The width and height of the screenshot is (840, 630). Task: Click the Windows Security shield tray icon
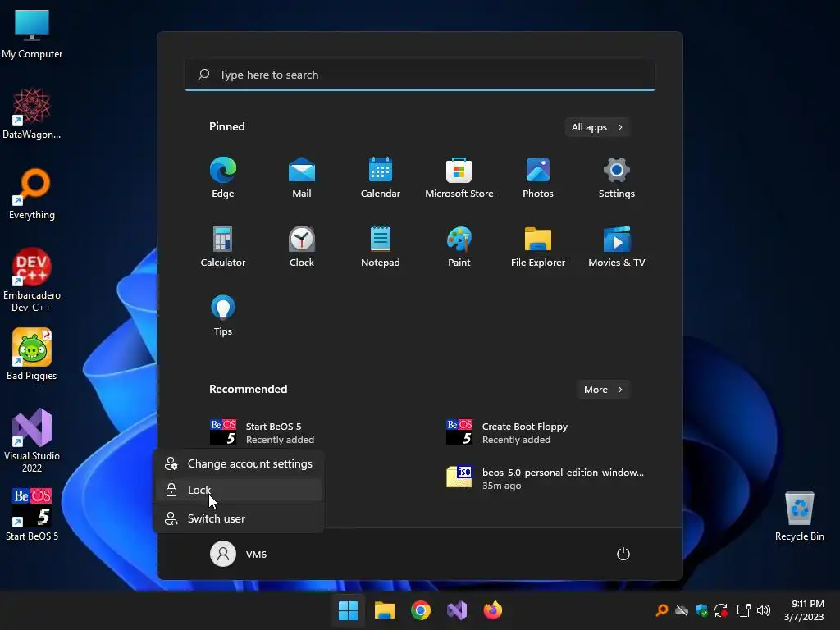(701, 610)
